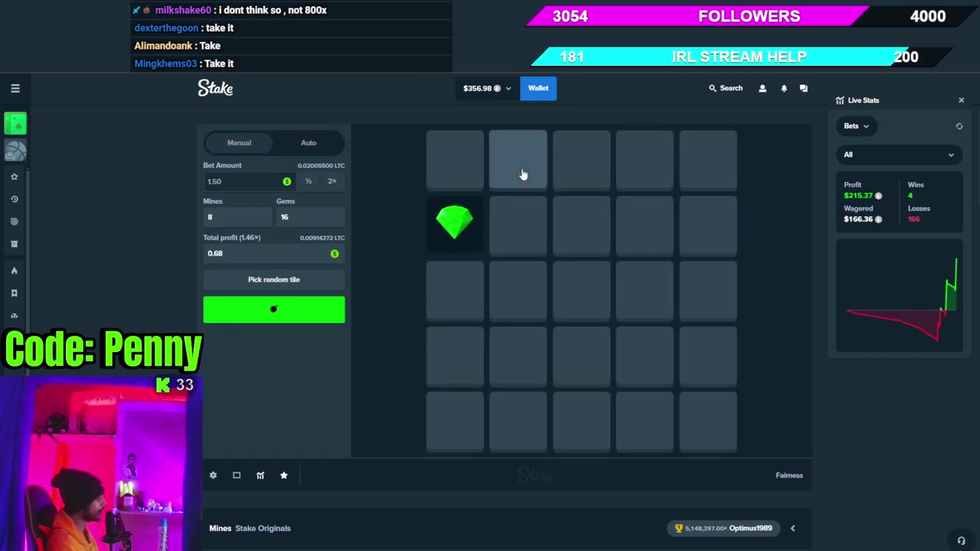Click the green cashout button
Screen dimensions: 980x551
[273, 309]
